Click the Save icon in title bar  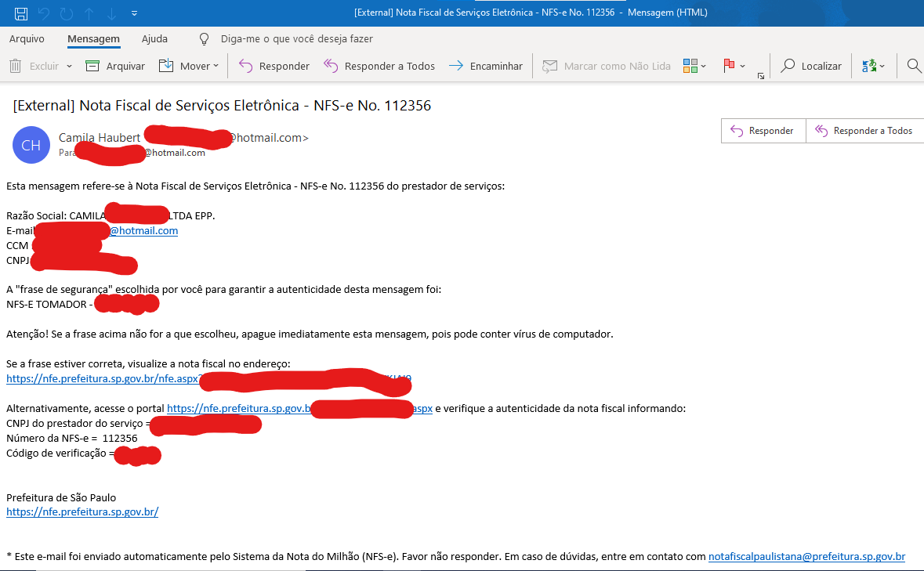pos(20,13)
